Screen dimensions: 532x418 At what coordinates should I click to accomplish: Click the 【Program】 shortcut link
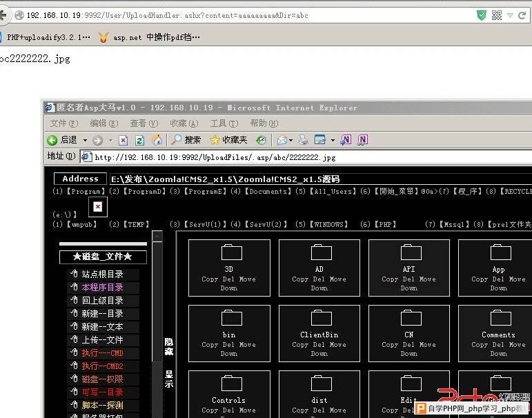[x=86, y=191]
